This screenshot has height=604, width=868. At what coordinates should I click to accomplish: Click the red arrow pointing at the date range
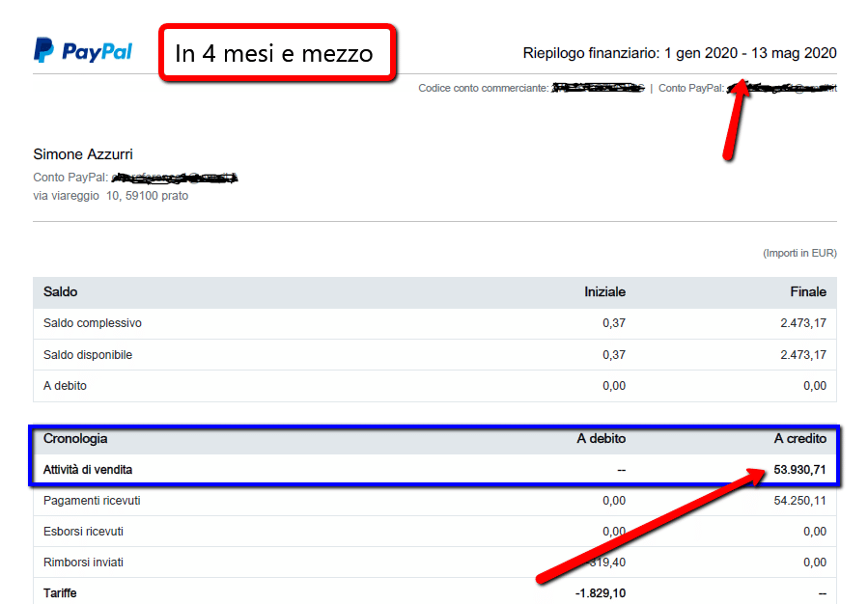(x=738, y=117)
